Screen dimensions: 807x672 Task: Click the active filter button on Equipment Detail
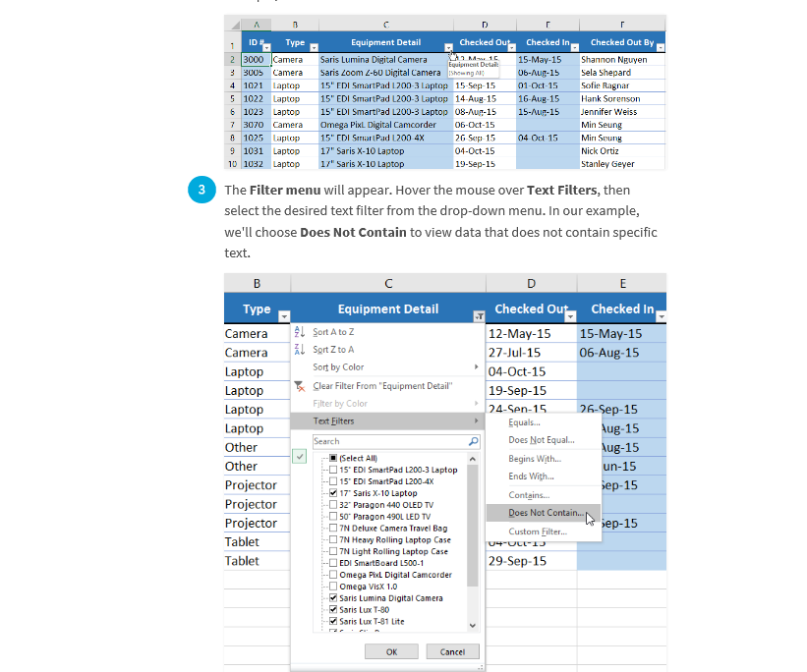point(479,316)
